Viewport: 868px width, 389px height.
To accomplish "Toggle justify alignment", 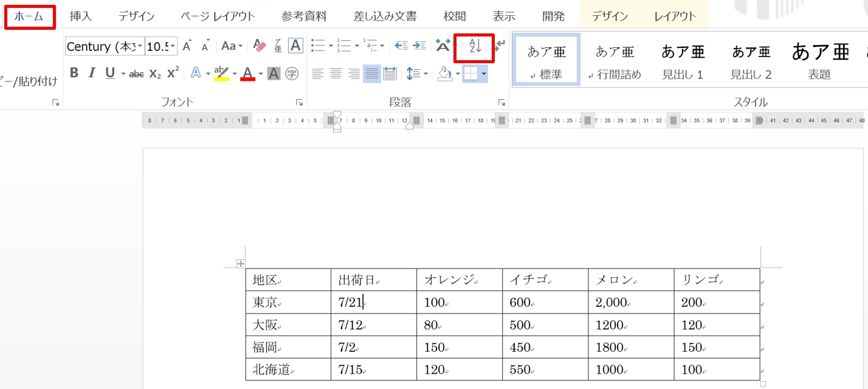I will 372,74.
